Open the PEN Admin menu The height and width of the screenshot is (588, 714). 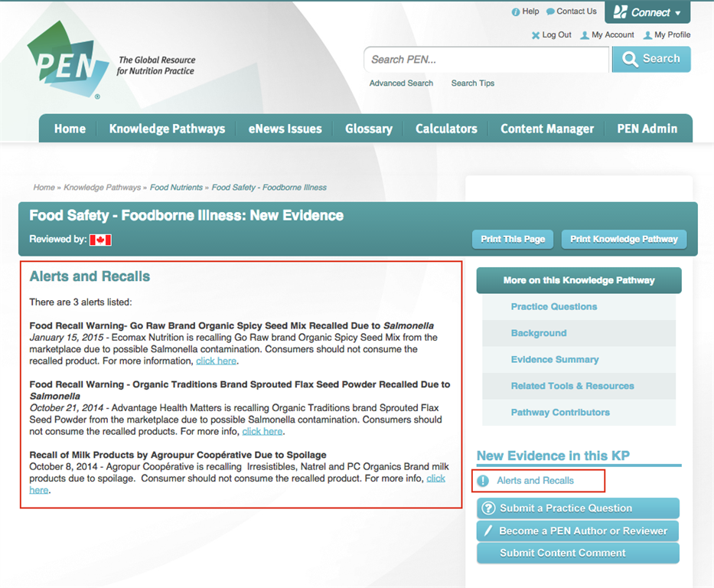tap(647, 129)
